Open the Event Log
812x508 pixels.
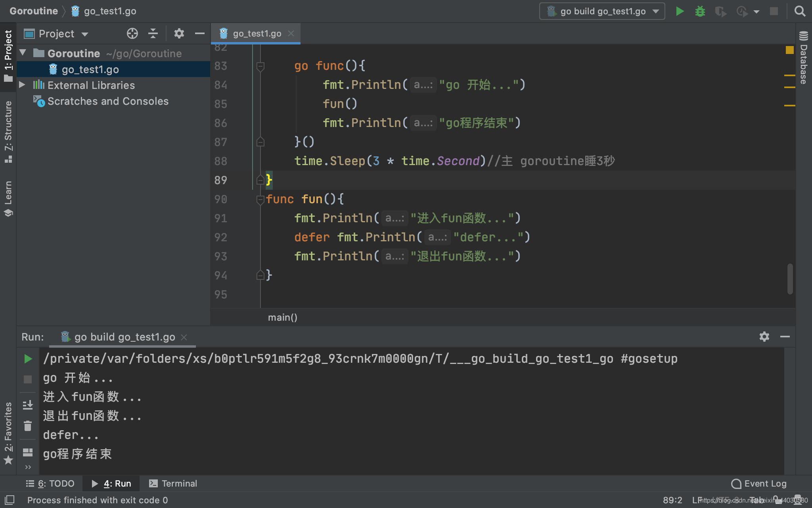(x=758, y=483)
